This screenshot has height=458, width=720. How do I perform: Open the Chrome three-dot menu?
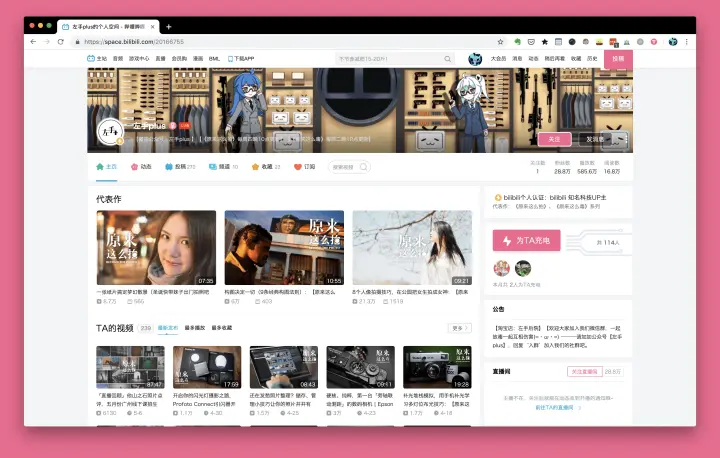(x=686, y=42)
